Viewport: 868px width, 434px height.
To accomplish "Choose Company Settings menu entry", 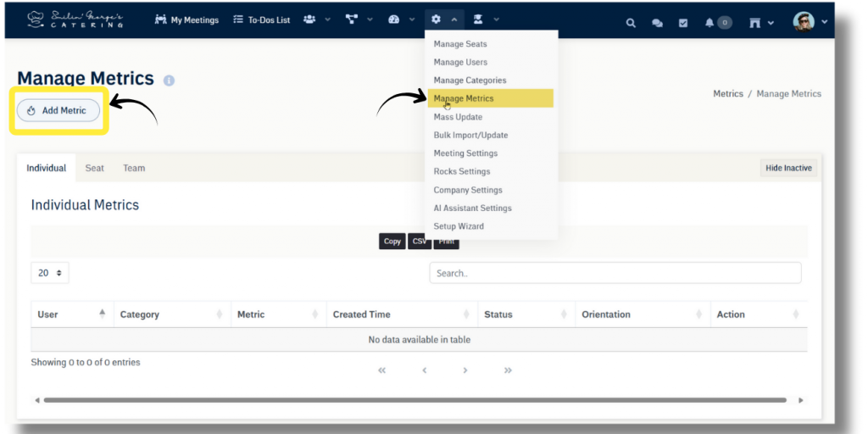I will click(x=468, y=190).
